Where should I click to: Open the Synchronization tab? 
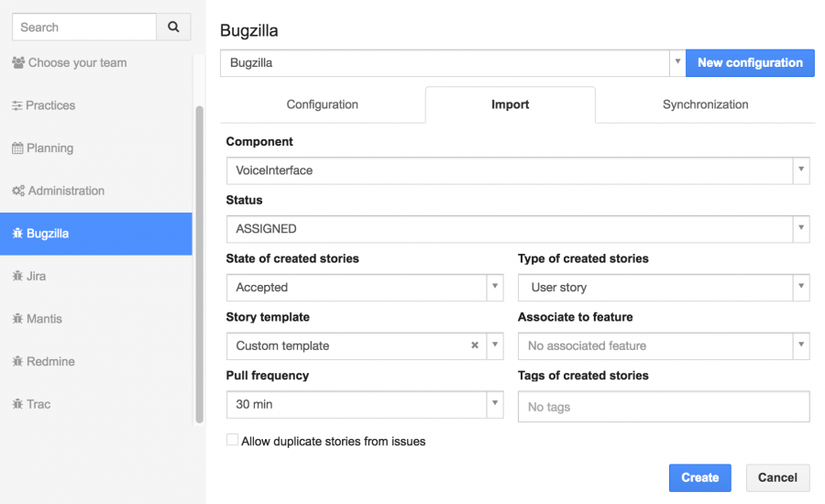coord(705,104)
